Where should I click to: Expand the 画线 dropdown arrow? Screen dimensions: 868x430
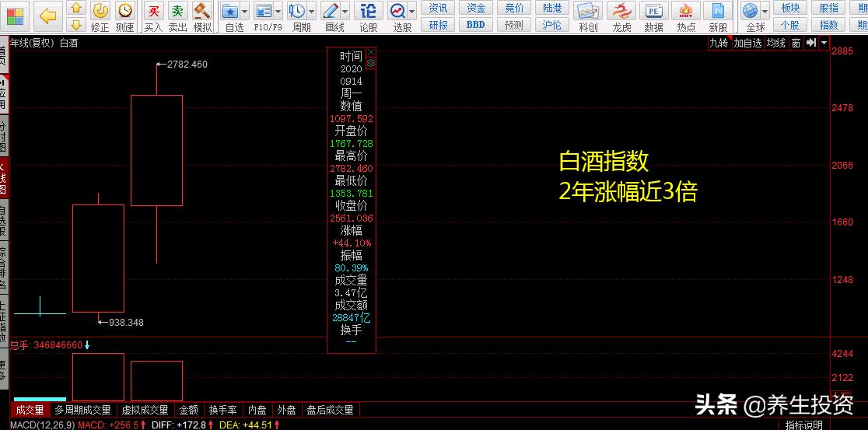(x=345, y=11)
